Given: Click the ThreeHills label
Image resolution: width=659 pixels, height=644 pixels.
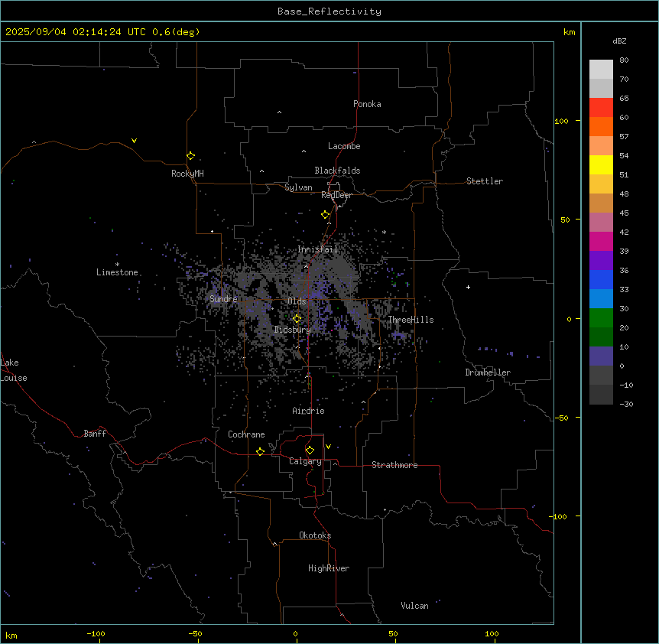Looking at the screenshot, I should tap(411, 320).
